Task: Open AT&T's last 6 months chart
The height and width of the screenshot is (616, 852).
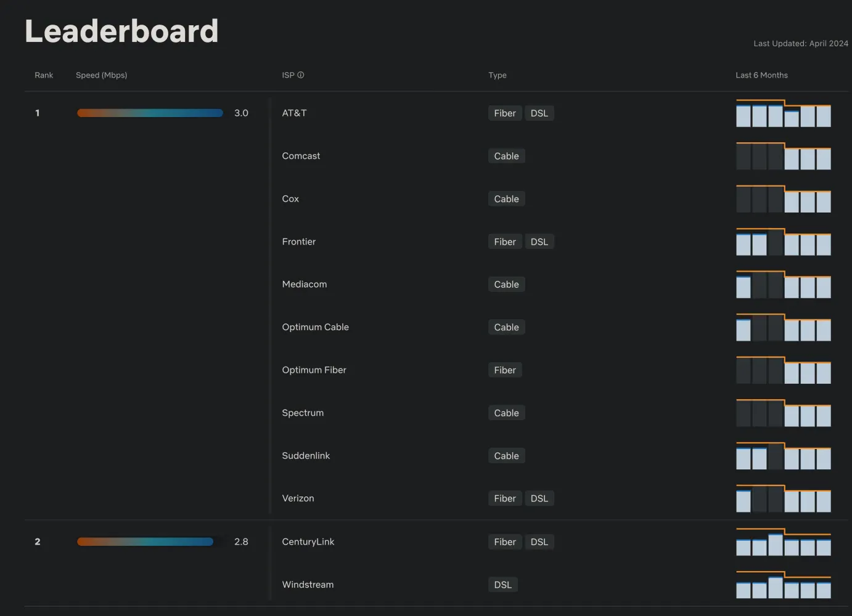Action: (784, 113)
